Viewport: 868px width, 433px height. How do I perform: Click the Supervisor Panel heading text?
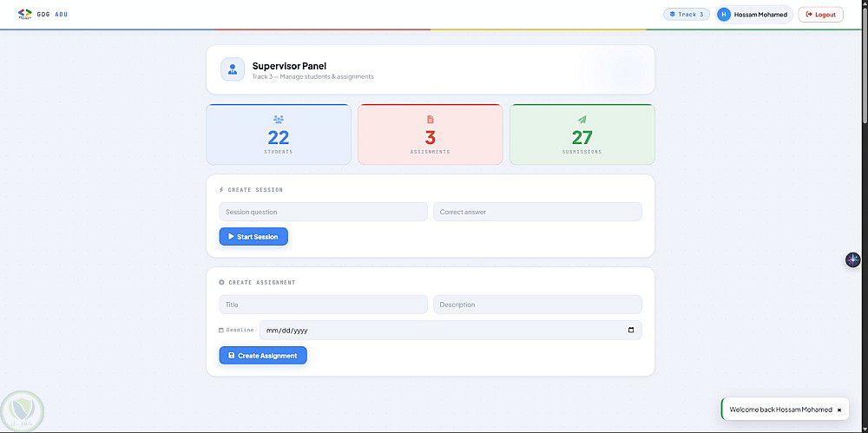(x=290, y=66)
